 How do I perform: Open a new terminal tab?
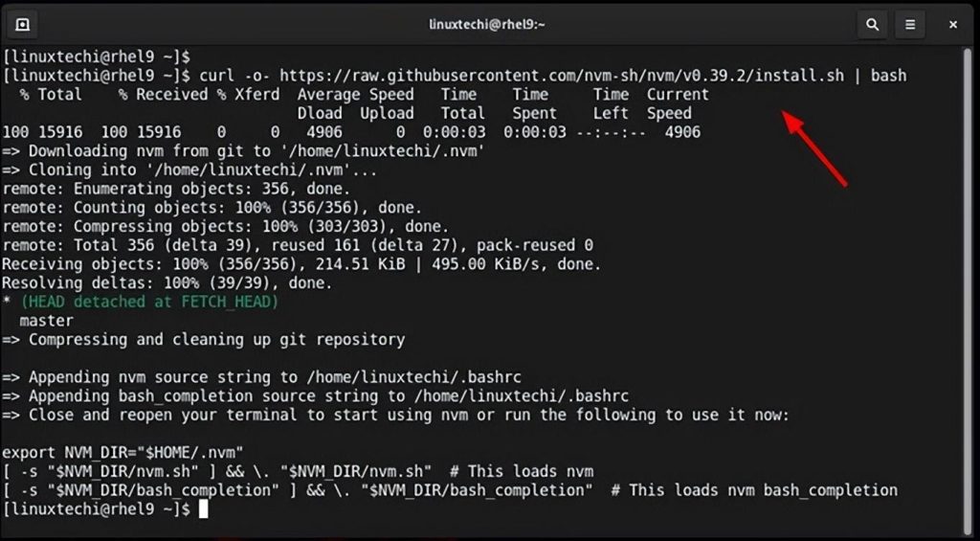click(x=23, y=25)
